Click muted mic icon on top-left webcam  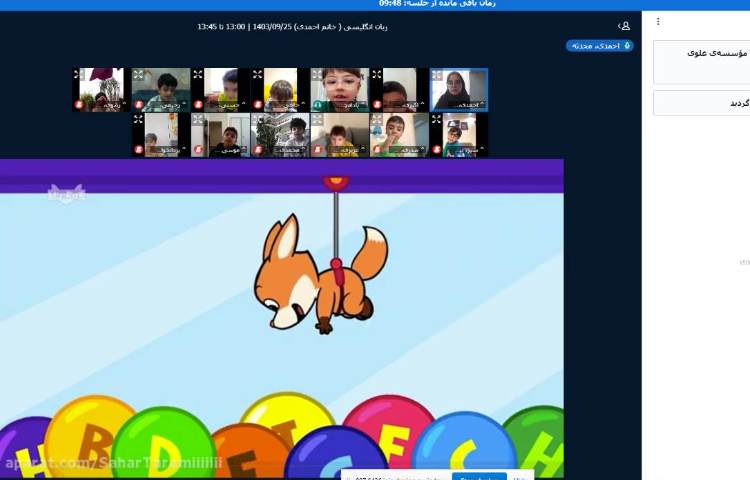point(79,104)
